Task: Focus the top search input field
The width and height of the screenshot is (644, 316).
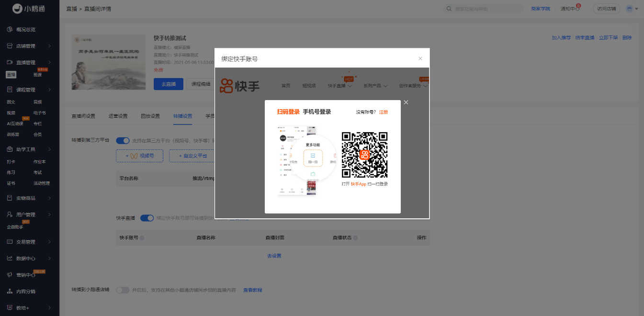Action: click(x=483, y=9)
